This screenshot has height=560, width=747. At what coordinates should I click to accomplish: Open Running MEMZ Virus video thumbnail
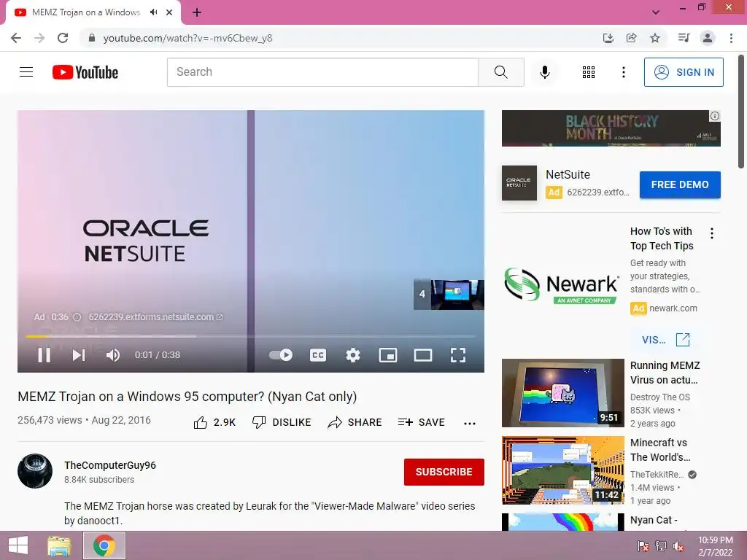tap(562, 393)
